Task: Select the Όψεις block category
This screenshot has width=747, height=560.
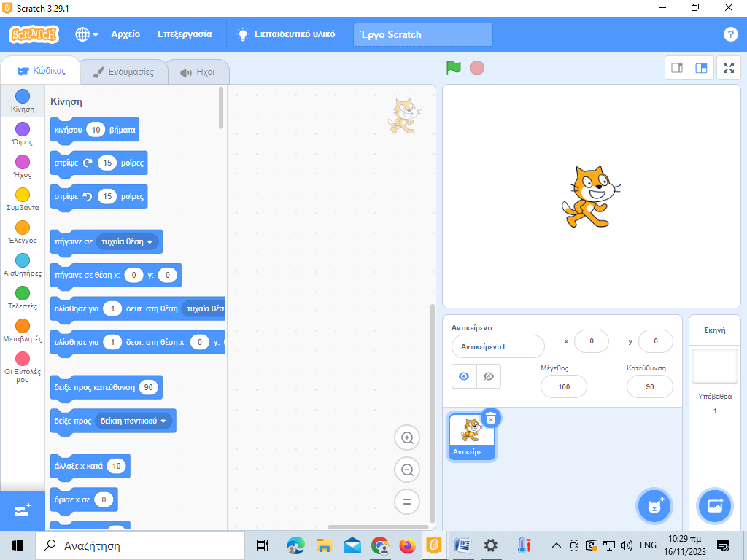Action: point(23,134)
